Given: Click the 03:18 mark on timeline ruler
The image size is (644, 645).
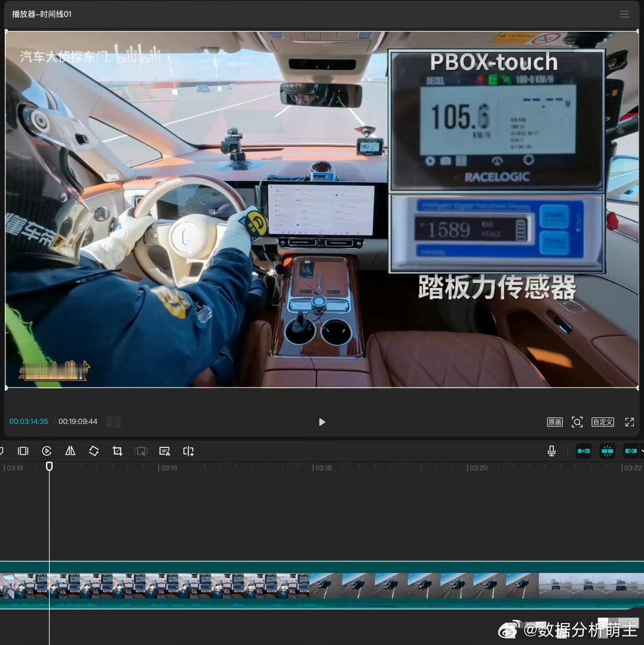Looking at the screenshot, I should (x=322, y=468).
